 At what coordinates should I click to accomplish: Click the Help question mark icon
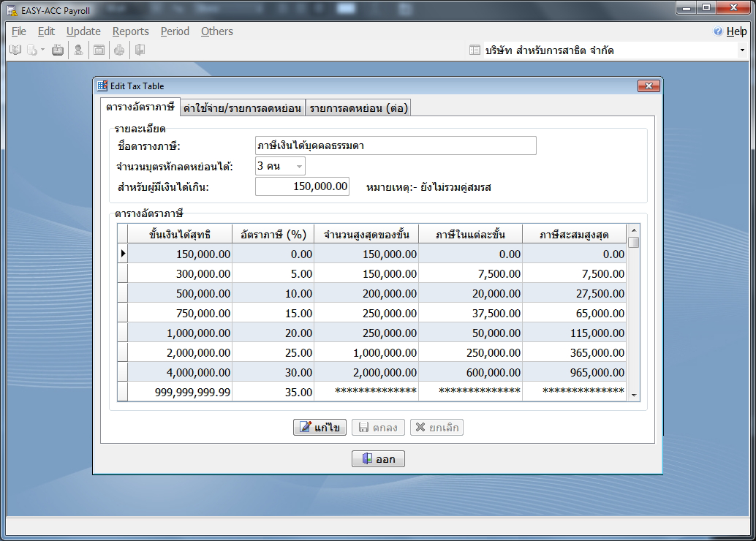click(718, 31)
